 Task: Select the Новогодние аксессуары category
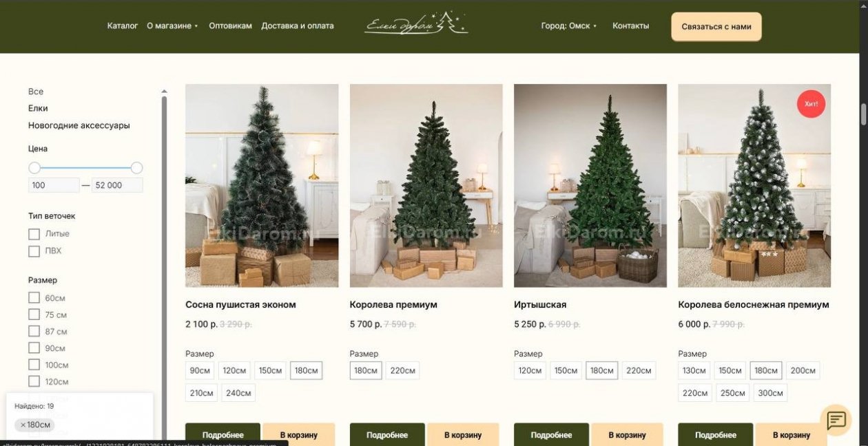(79, 125)
